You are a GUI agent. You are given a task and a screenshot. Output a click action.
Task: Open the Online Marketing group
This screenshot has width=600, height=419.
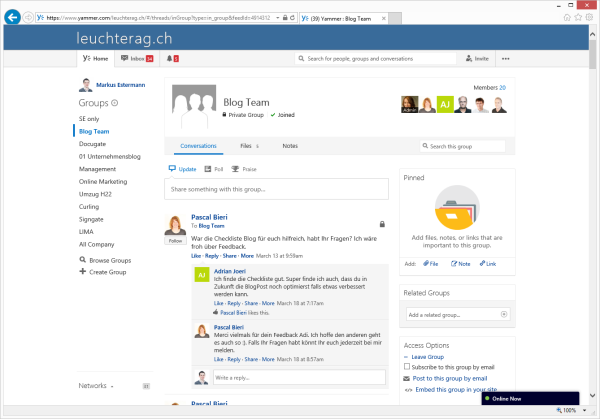[x=103, y=182]
